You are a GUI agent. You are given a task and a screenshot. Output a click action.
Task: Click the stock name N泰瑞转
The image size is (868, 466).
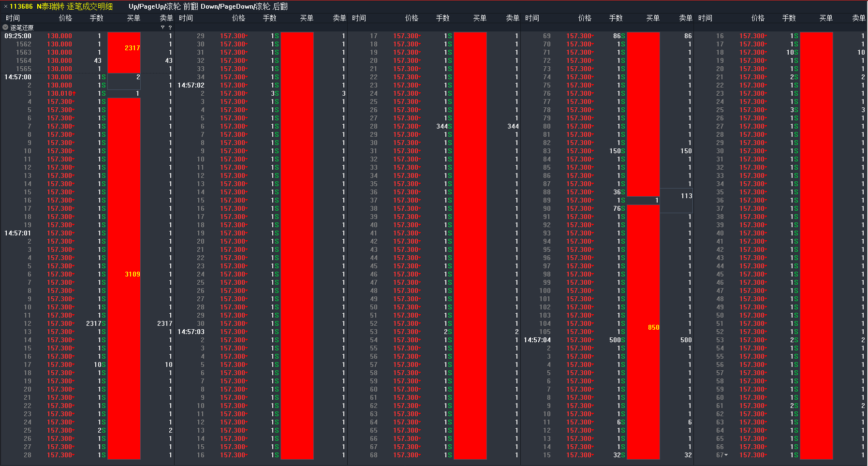[50, 7]
